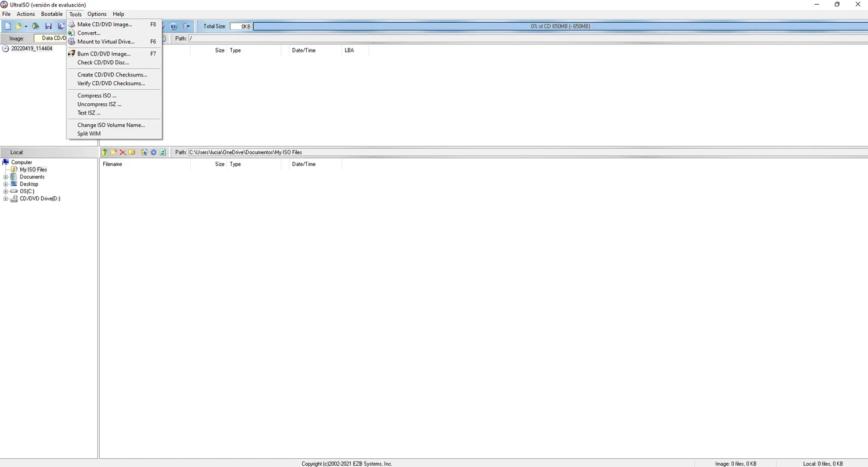The height and width of the screenshot is (467, 868).
Task: Click the new folder icon in Local toolbar
Action: pos(114,152)
